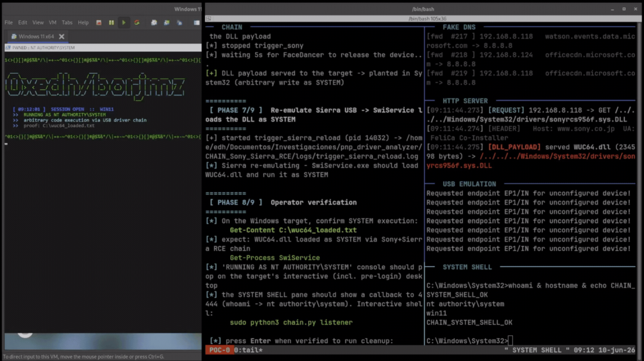Click the [REQUEST] label in HTTP SERVER pane
This screenshot has height=361, width=644.
pyautogui.click(x=506, y=110)
